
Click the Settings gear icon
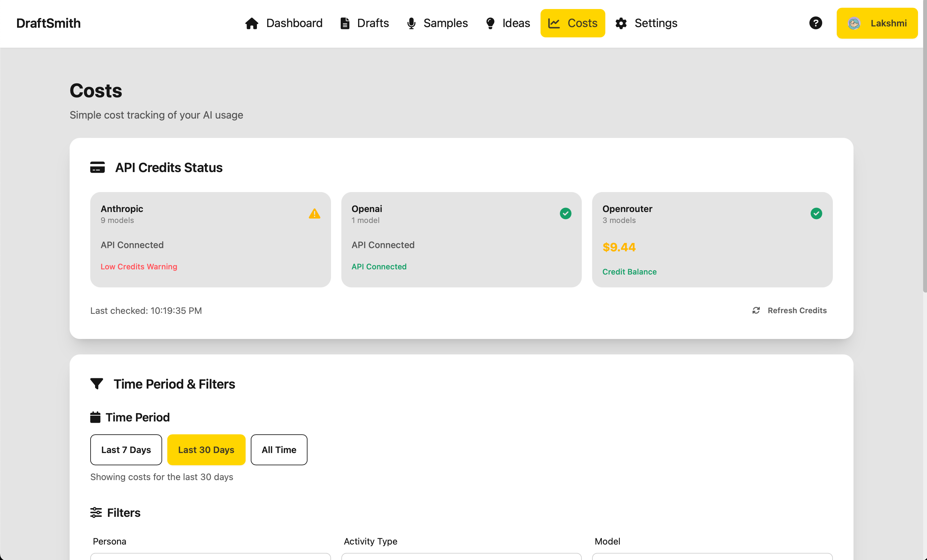click(621, 23)
